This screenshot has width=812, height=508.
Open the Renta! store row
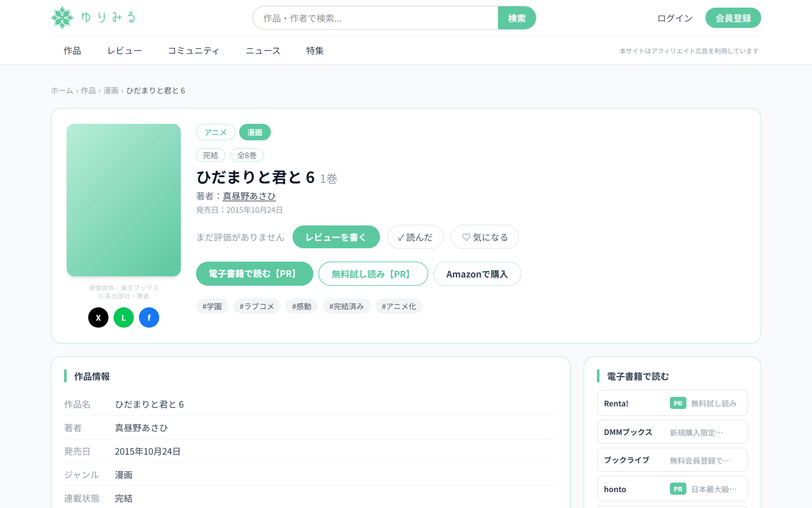(x=672, y=403)
